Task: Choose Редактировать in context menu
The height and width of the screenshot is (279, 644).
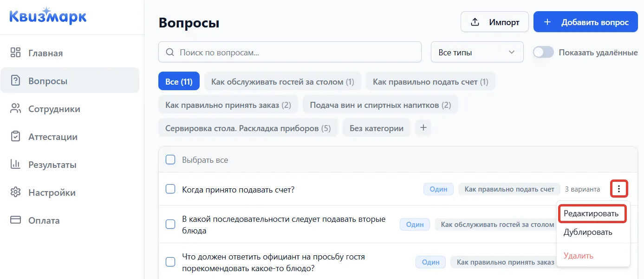Action: 591,213
